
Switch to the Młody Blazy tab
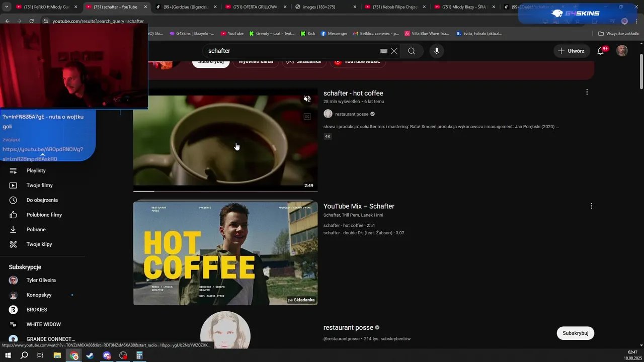click(464, 7)
